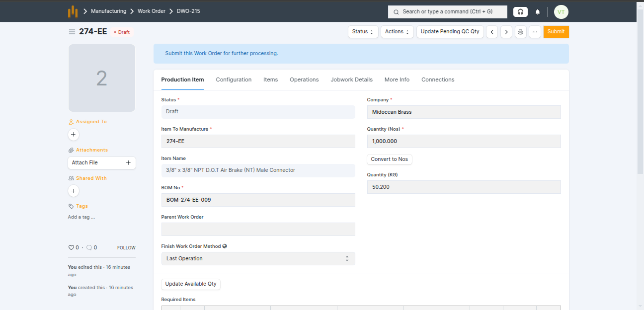Expand the Actions dropdown button
This screenshot has height=310, width=644.
click(397, 32)
